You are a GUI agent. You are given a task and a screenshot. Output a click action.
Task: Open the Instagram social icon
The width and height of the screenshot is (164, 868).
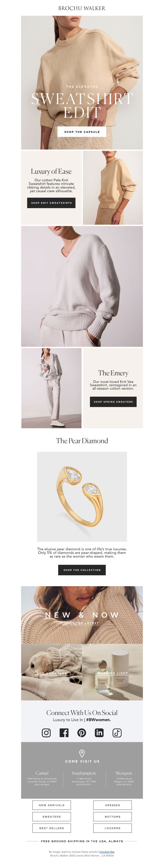[x=46, y=733]
